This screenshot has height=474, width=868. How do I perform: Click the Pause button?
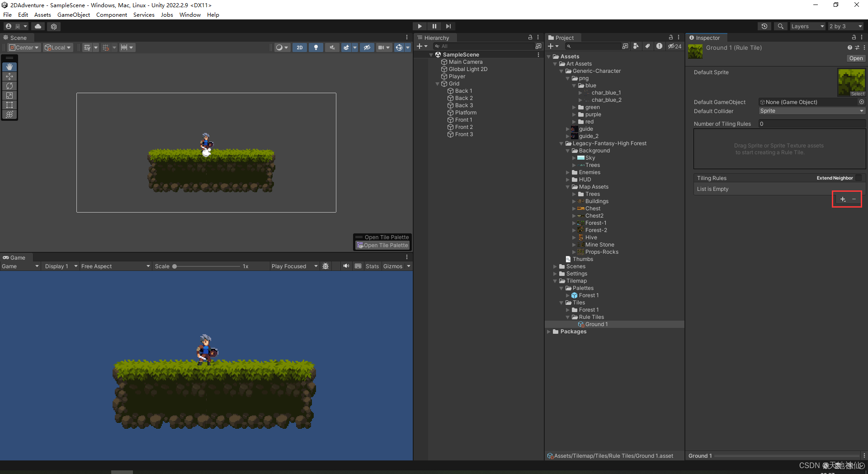(x=434, y=26)
